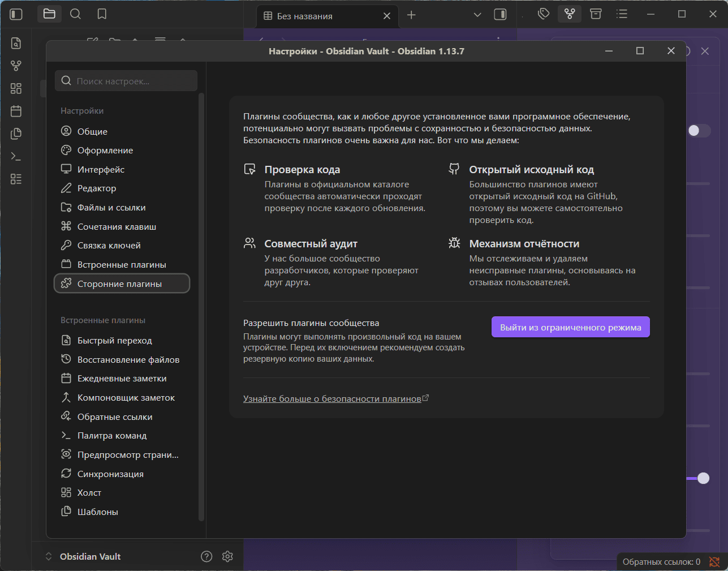Select the graph icon tab in the right sidebar
The image size is (728, 571).
point(570,14)
